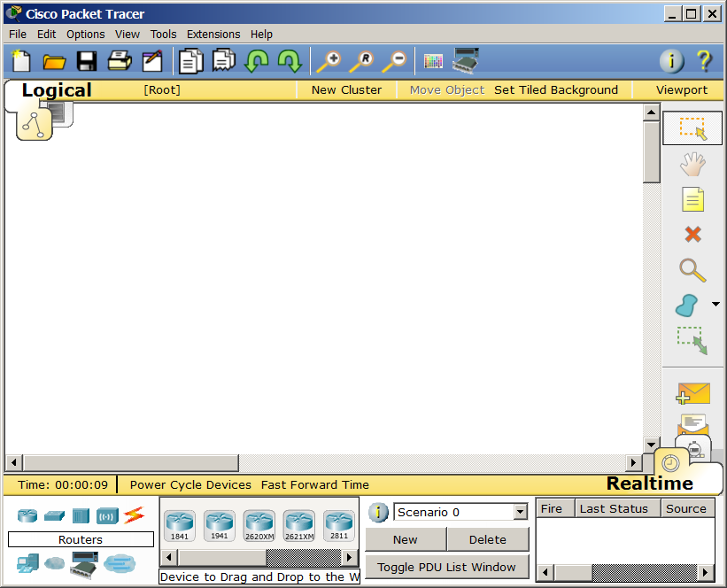Select the Draw Polygon shape tool
Image resolution: width=727 pixels, height=588 pixels.
point(686,306)
